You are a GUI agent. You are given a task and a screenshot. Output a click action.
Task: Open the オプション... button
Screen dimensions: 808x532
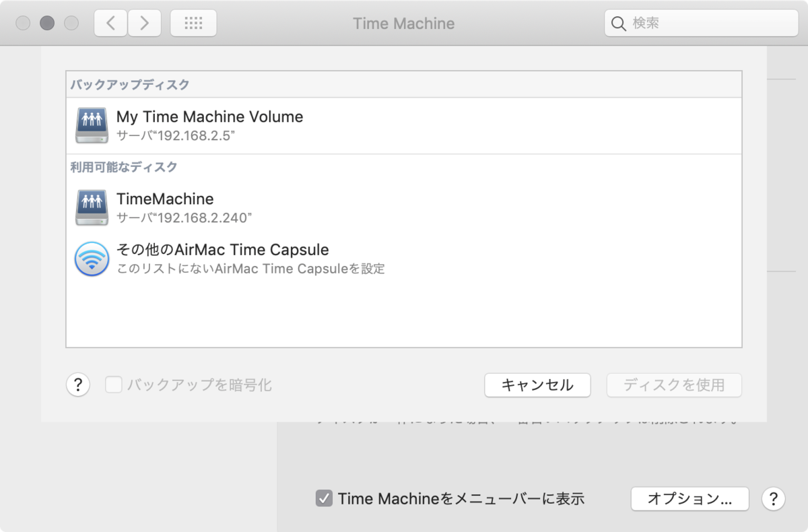[689, 499]
